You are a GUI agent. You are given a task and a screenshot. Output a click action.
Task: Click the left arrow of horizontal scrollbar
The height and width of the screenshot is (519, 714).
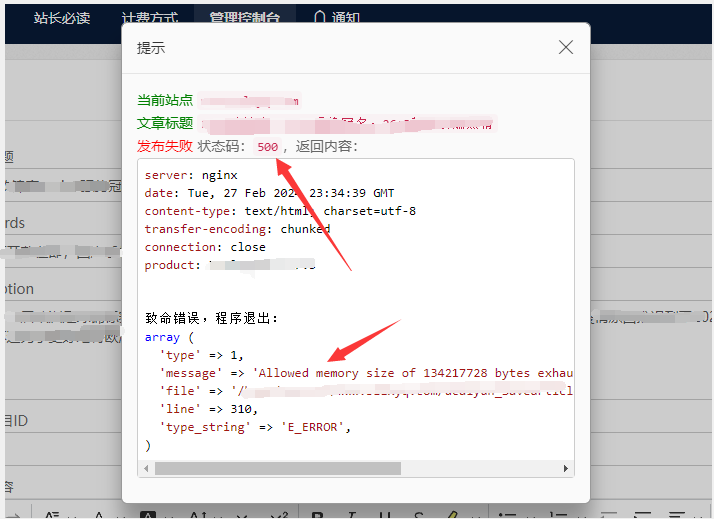click(148, 468)
